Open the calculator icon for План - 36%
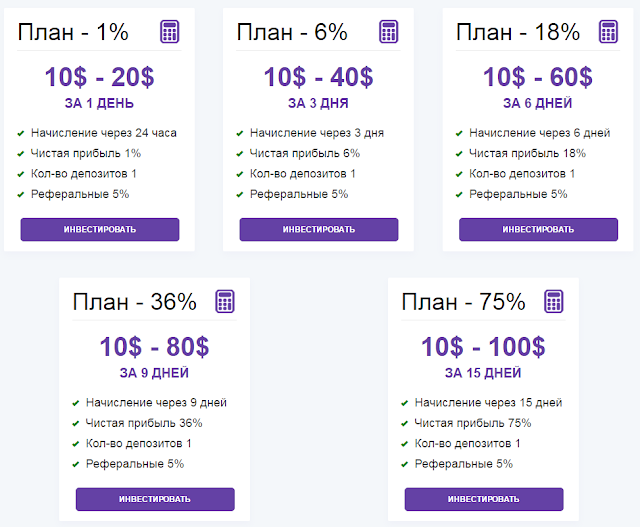 pos(225,301)
